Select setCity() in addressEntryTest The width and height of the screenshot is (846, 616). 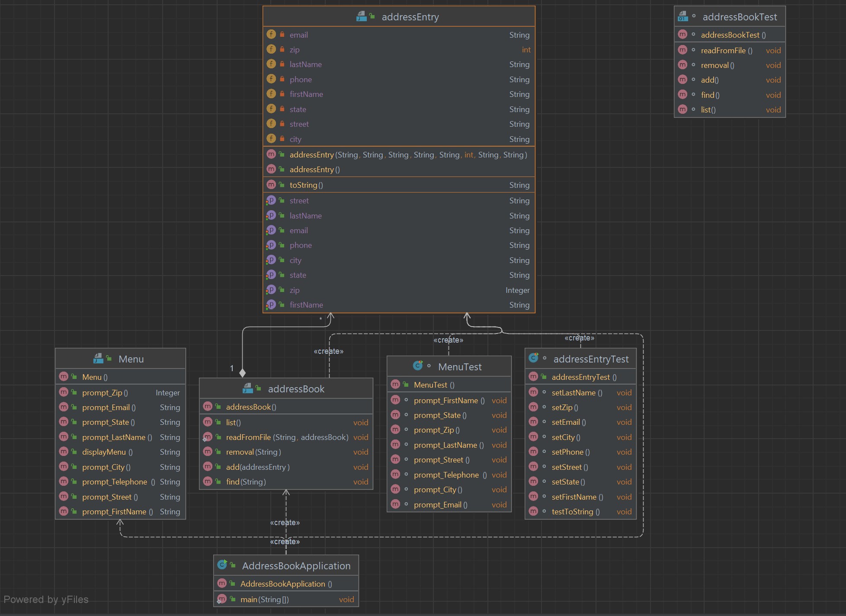[x=580, y=437]
